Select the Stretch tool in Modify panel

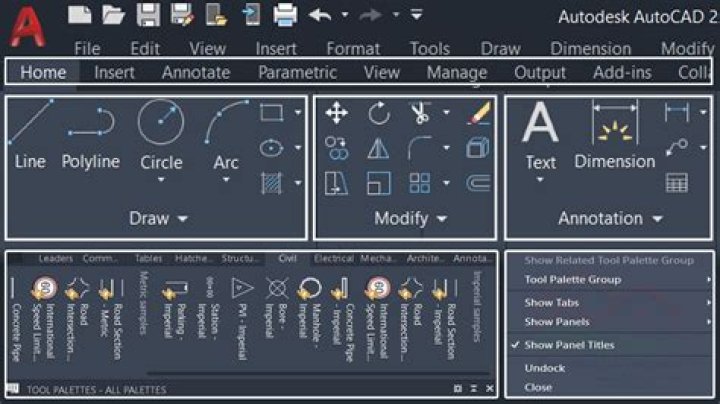coord(337,184)
